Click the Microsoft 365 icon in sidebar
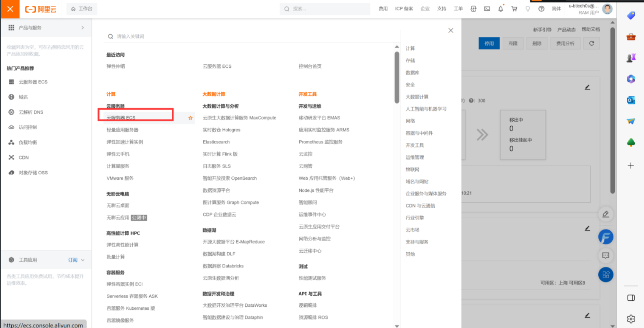The width and height of the screenshot is (644, 328). [631, 79]
